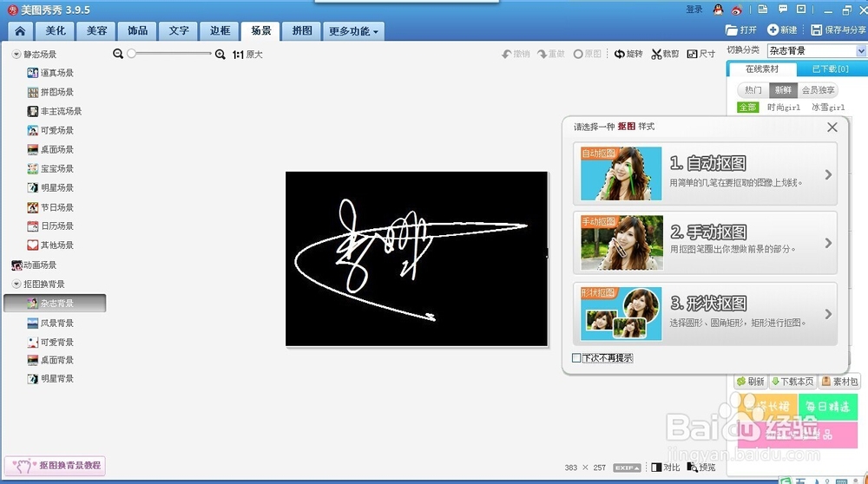Click the 刷新 refresh button

coord(750,381)
